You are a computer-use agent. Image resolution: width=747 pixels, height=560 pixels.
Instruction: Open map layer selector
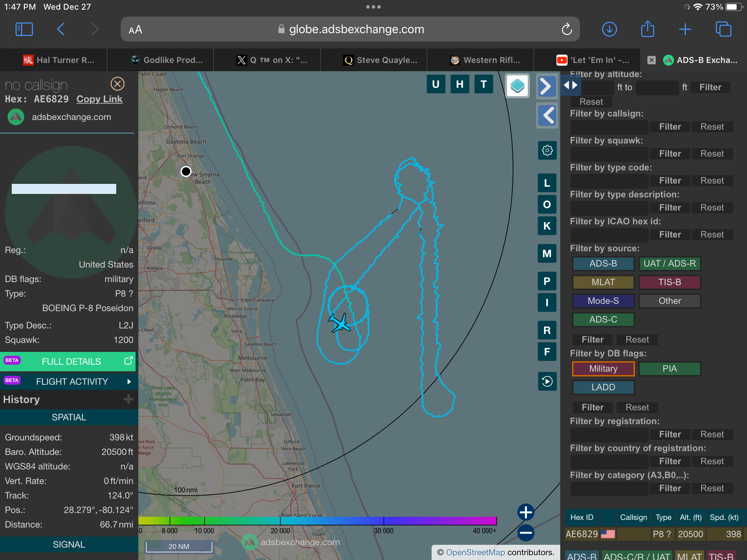click(517, 85)
